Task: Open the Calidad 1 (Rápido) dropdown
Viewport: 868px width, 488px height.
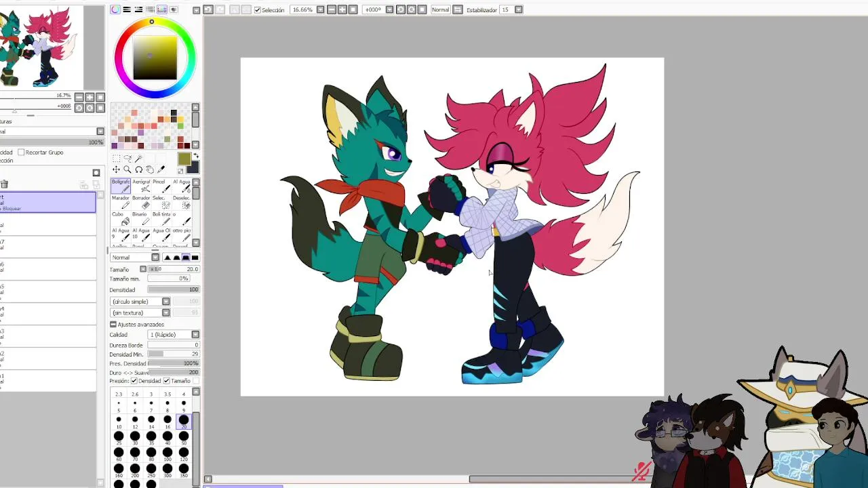Action: click(195, 335)
